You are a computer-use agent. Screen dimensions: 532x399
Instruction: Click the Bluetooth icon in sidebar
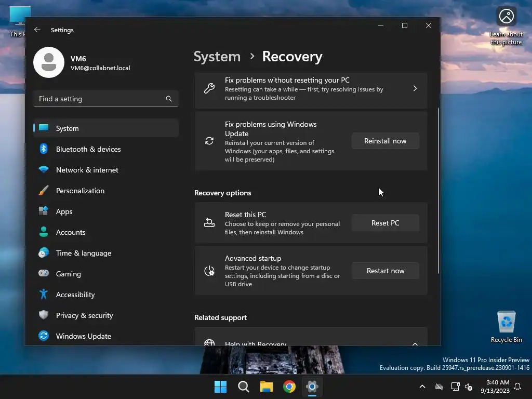pyautogui.click(x=44, y=149)
